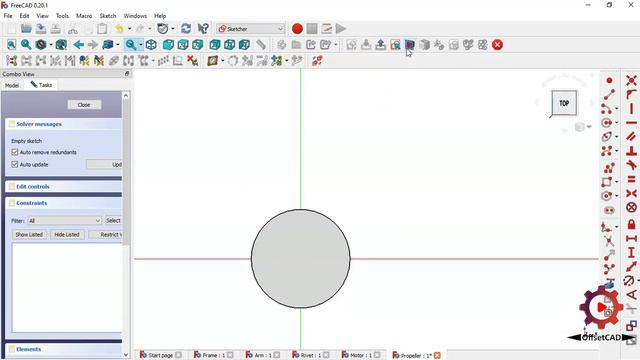Image resolution: width=640 pixels, height=360 pixels.
Task: Click the Close button in Tasks panel
Action: pos(84,104)
